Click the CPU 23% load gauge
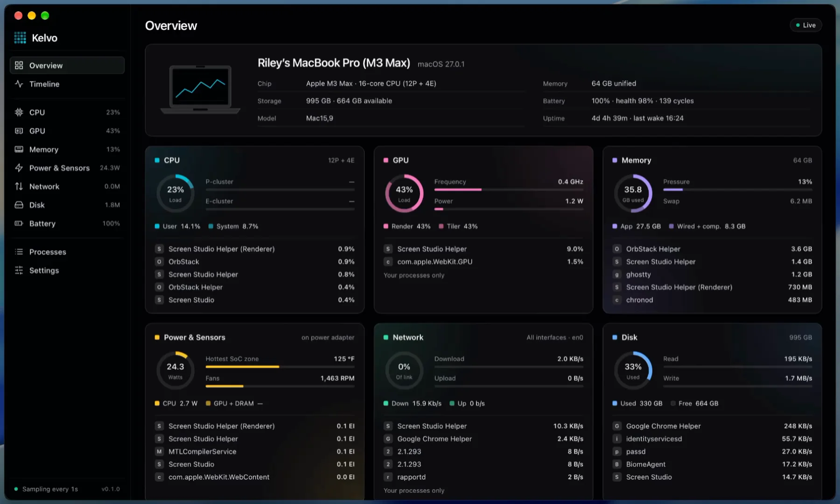This screenshot has width=840, height=504. (175, 193)
